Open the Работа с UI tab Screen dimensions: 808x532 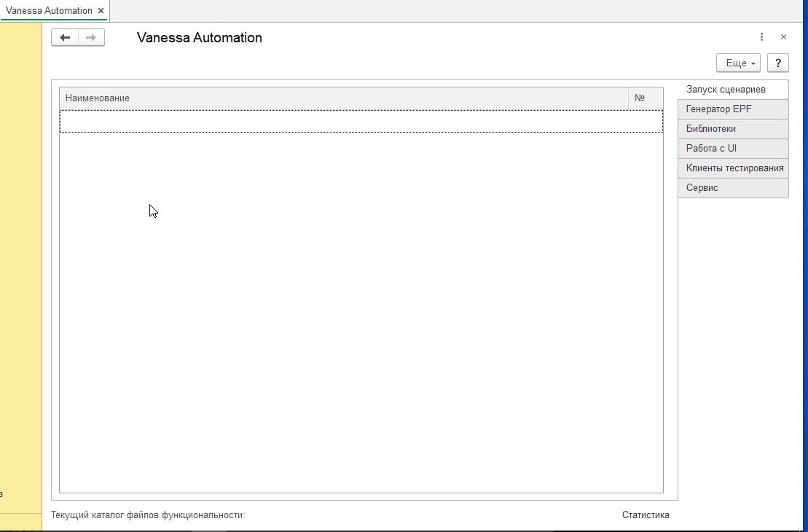point(733,149)
